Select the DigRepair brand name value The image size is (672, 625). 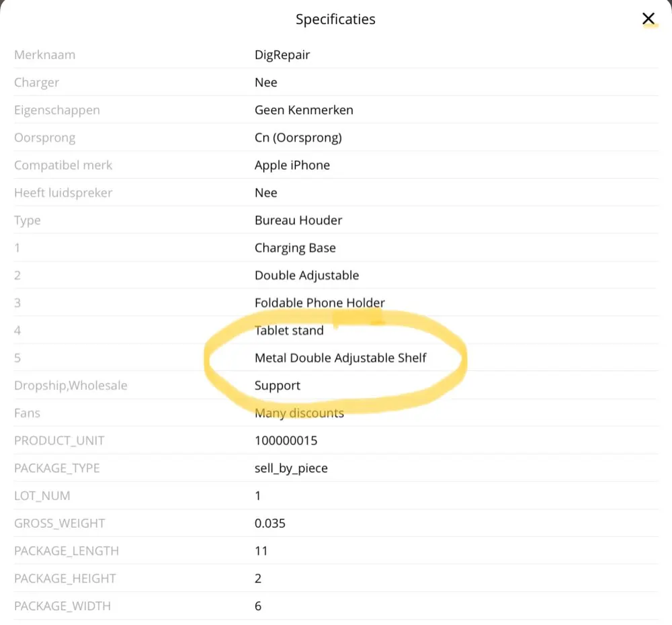coord(282,55)
